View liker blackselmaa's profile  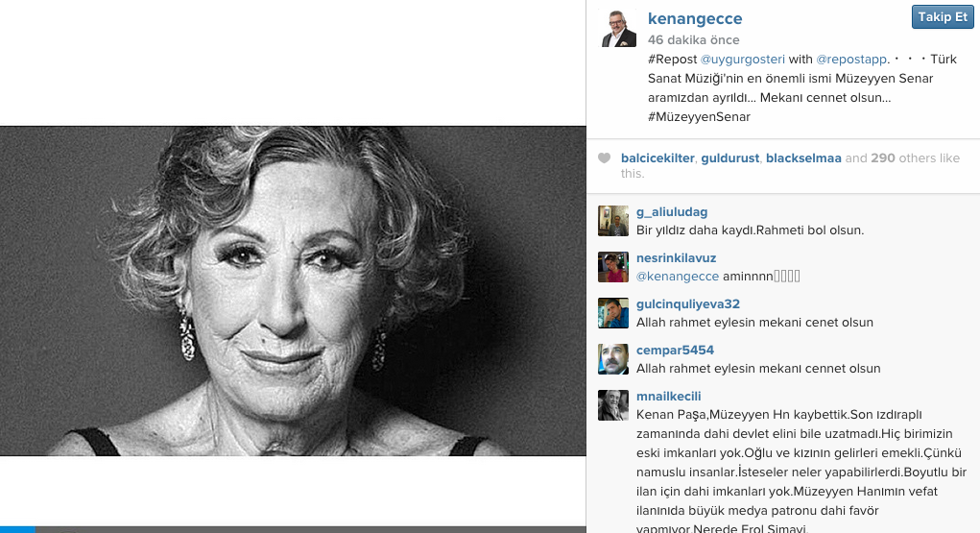(x=803, y=158)
